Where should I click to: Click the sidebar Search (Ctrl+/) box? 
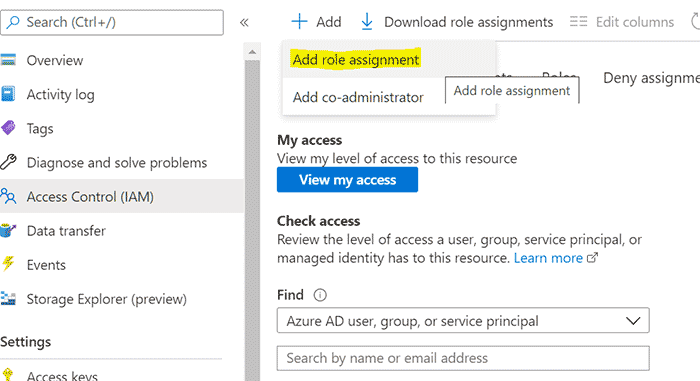tap(112, 22)
